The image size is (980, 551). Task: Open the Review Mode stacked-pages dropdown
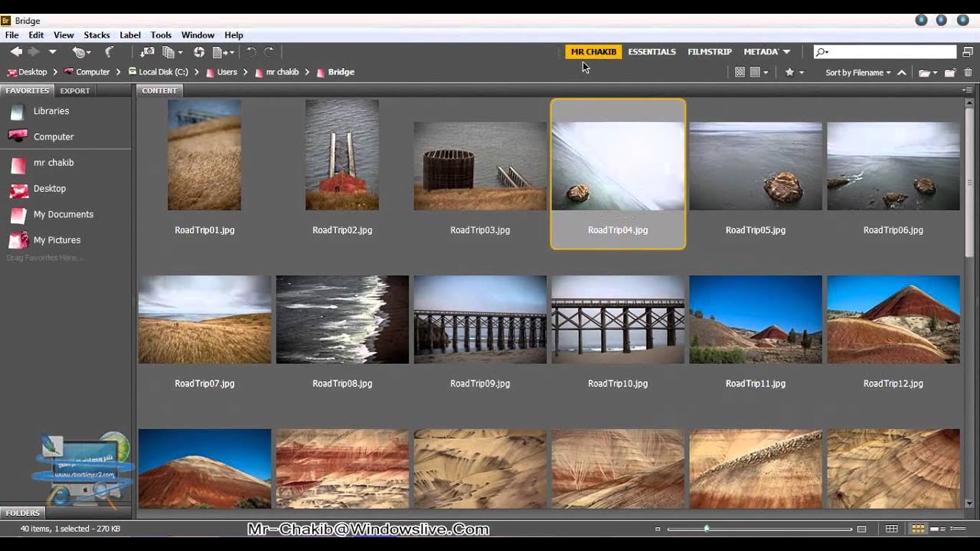[x=173, y=52]
